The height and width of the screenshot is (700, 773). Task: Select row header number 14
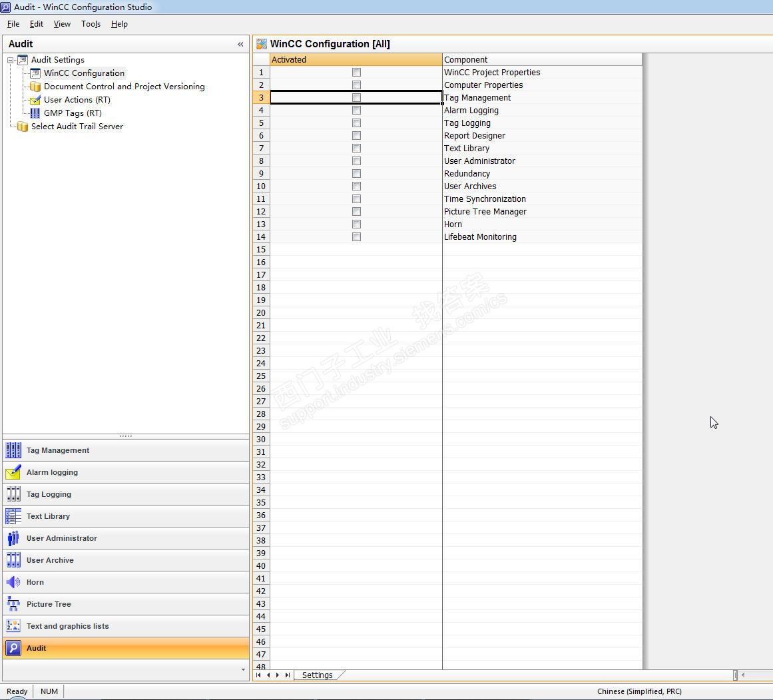tap(261, 237)
